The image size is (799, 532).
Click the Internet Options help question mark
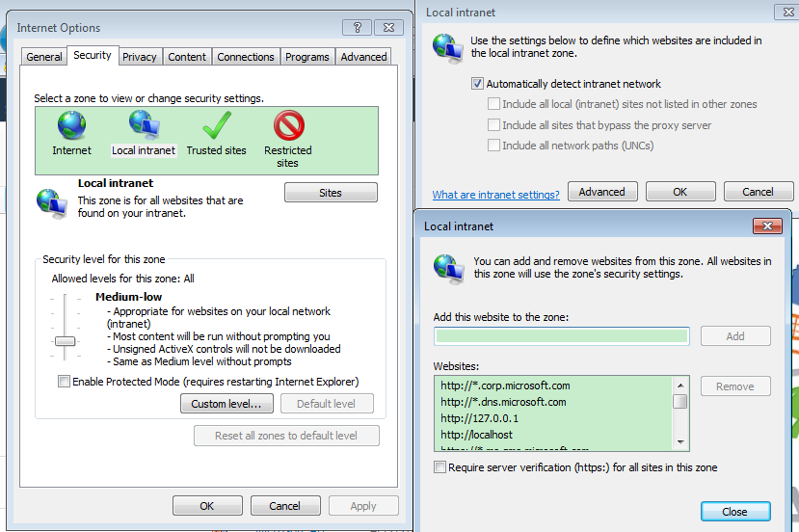click(x=357, y=28)
